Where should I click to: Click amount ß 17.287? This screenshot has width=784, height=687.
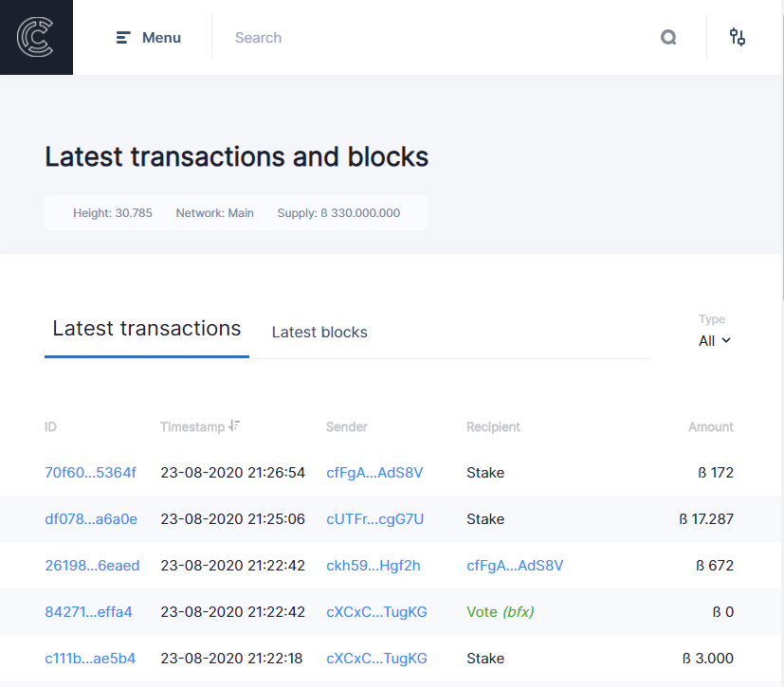[706, 519]
